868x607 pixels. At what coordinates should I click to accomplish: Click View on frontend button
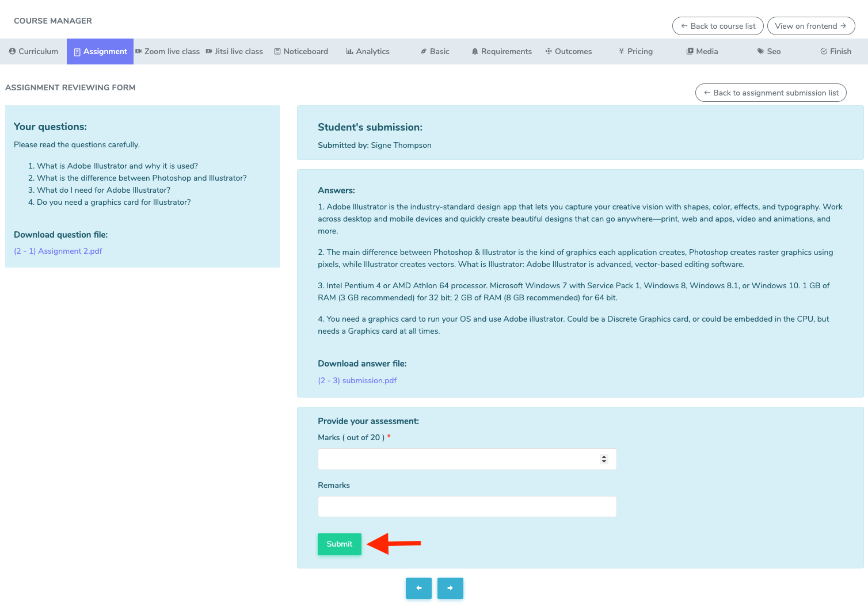click(810, 26)
